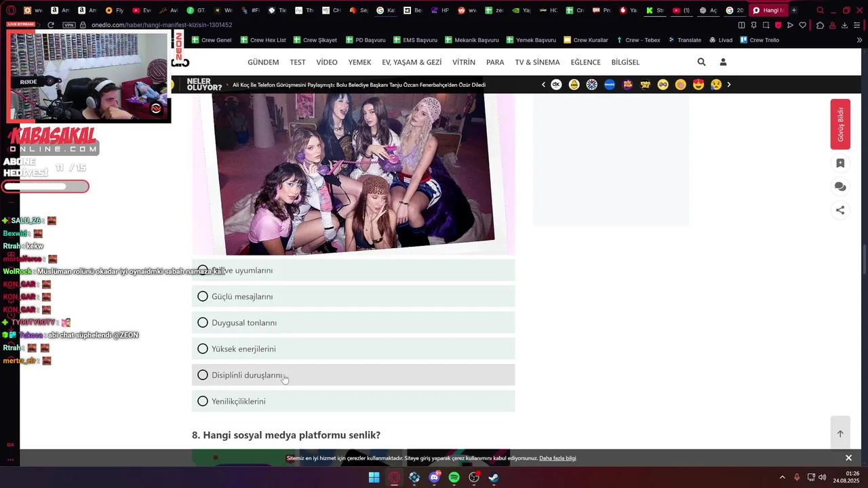Click the heart bookmark icon in address bar
868x488 pixels.
pos(802,25)
